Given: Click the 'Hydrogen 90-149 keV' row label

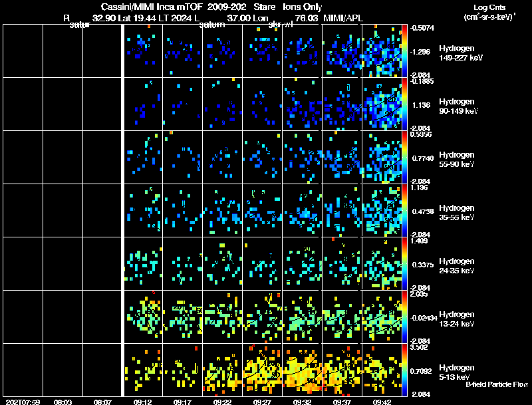Looking at the screenshot, I should [459, 106].
